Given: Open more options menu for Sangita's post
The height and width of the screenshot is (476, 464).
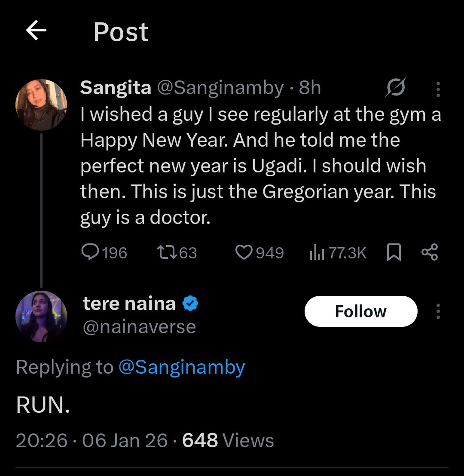Looking at the screenshot, I should (x=438, y=89).
